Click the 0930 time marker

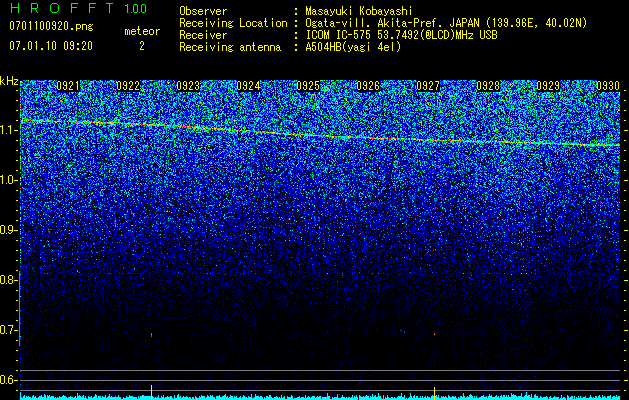tap(608, 86)
